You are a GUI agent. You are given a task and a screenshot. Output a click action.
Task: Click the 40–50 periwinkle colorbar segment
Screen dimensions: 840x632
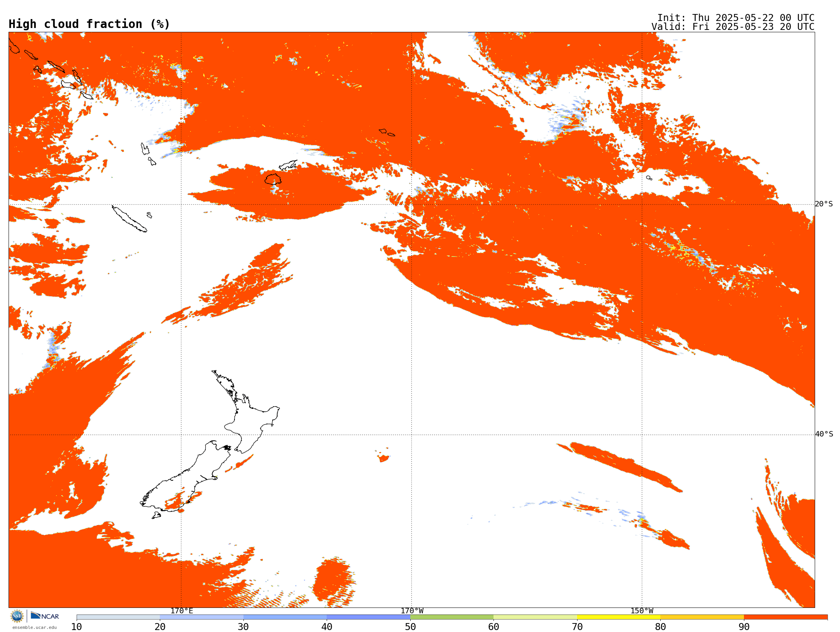coord(369,617)
